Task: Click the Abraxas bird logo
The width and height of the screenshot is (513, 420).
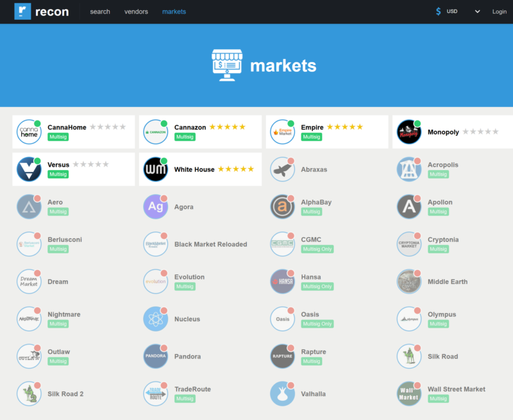Action: (x=282, y=169)
